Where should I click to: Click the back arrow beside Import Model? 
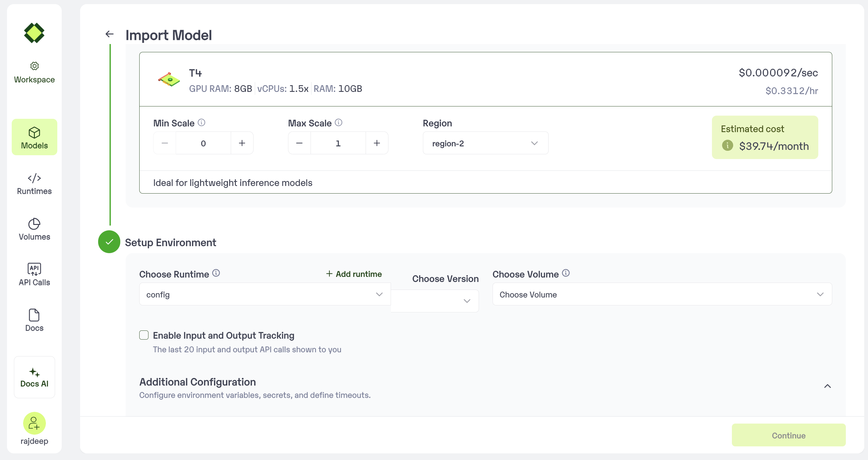coord(110,34)
